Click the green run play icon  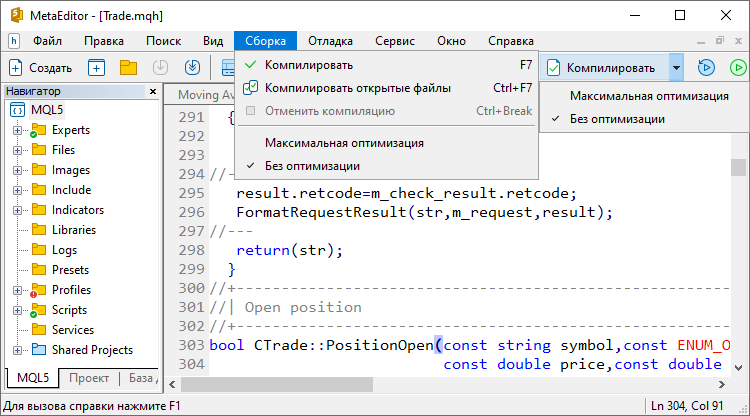coord(739,67)
